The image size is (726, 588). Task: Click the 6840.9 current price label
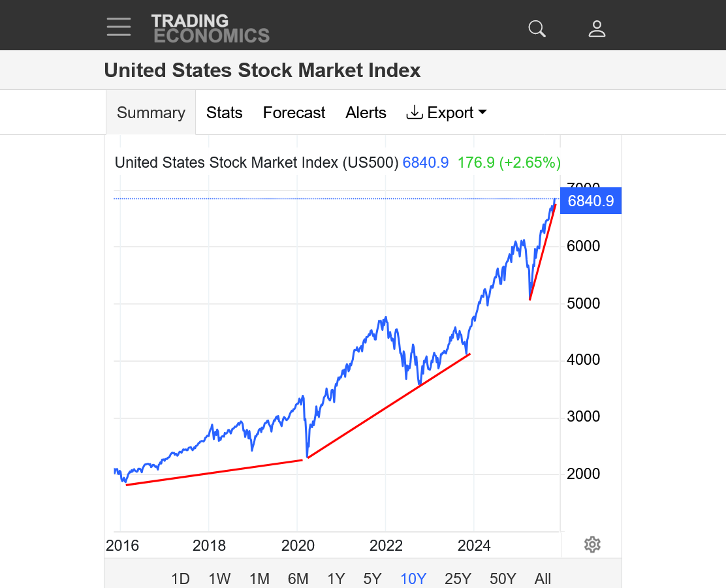[x=590, y=201]
